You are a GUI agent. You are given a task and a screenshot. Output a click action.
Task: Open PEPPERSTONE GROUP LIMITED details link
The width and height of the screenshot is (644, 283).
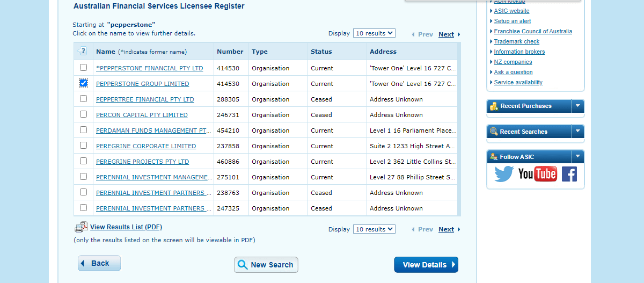coord(143,84)
